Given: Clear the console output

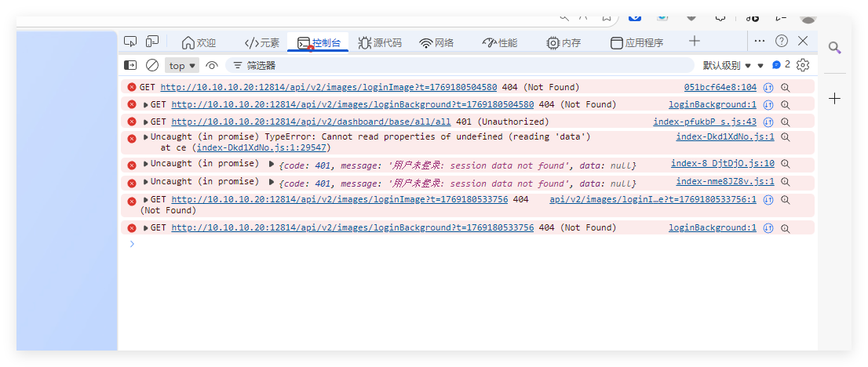Looking at the screenshot, I should point(152,65).
